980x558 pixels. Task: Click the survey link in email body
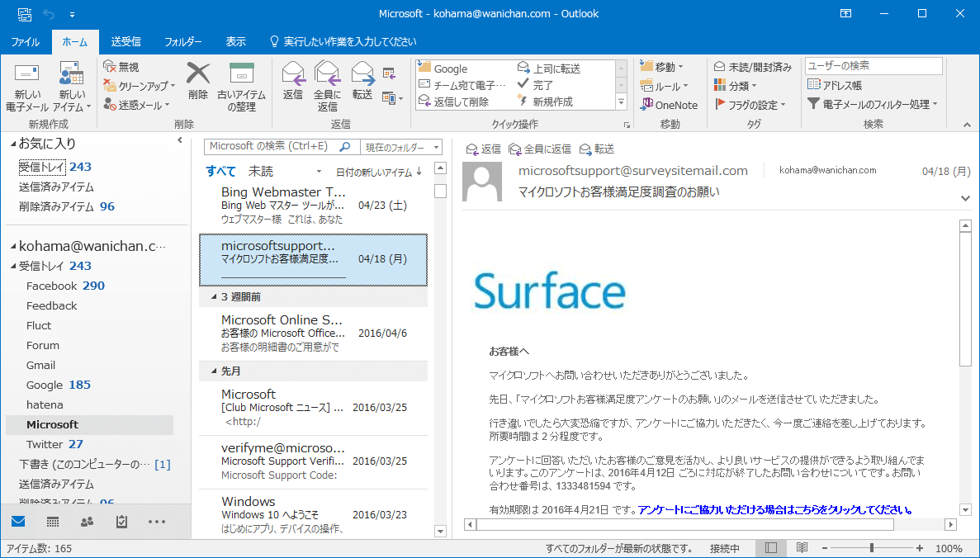point(774,509)
